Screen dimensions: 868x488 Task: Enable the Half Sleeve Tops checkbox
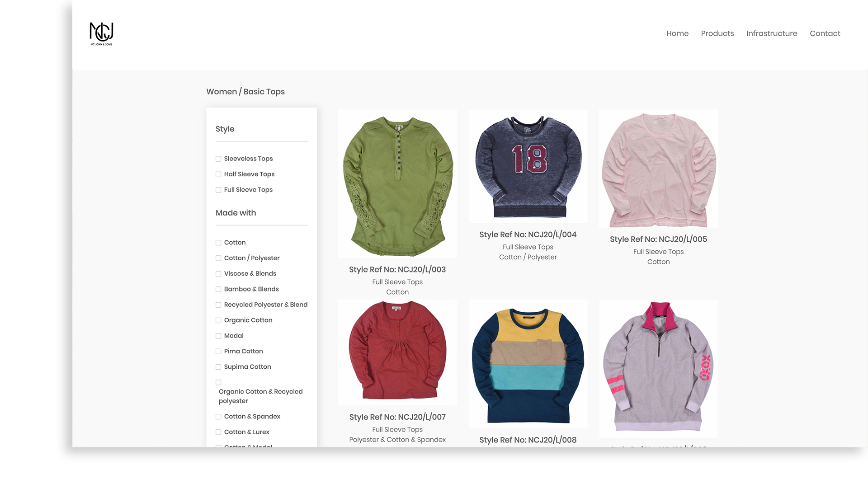[218, 174]
